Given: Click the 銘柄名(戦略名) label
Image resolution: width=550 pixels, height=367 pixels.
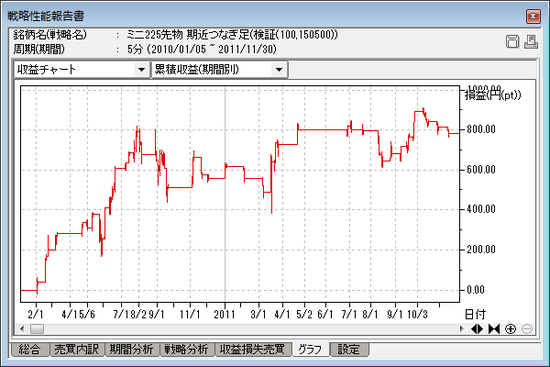Looking at the screenshot, I should pyautogui.click(x=50, y=35).
